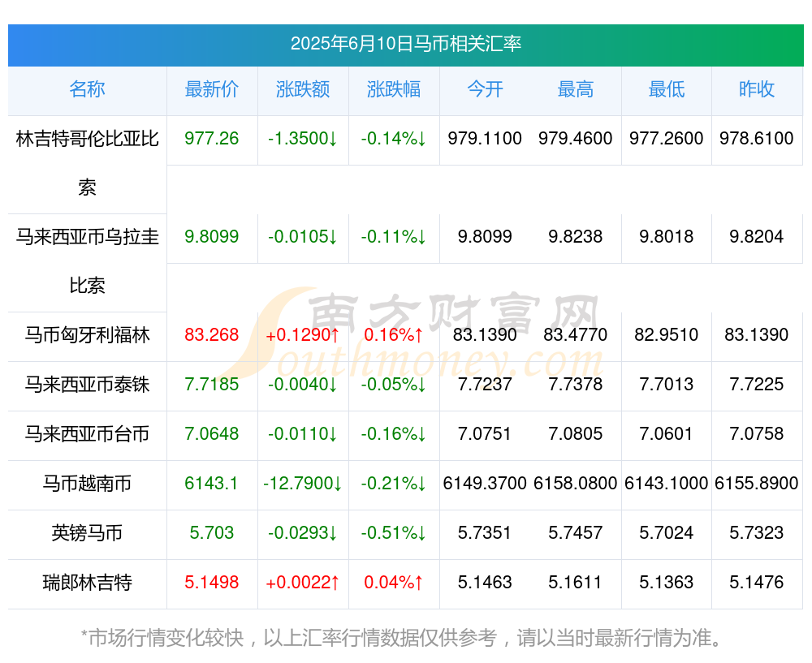Click the percent change -0.51%↓

[x=394, y=533]
